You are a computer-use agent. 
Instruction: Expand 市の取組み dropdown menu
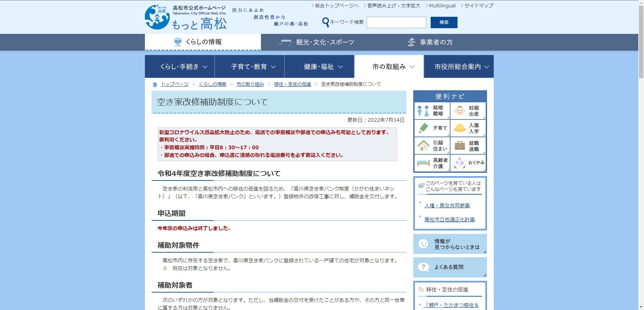(389, 66)
